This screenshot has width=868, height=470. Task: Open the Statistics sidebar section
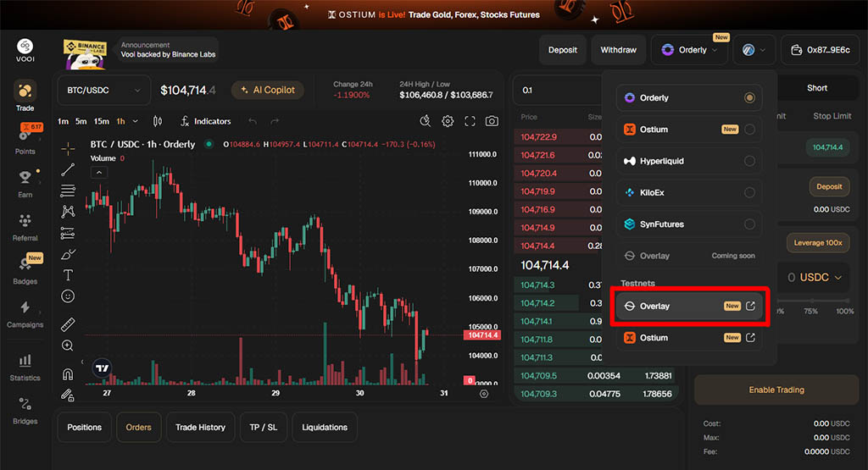click(x=25, y=367)
